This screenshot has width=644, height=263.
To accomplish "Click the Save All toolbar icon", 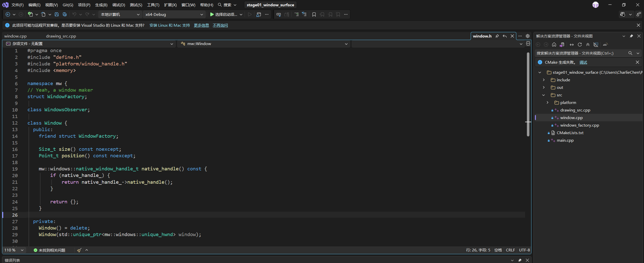I will [x=65, y=14].
